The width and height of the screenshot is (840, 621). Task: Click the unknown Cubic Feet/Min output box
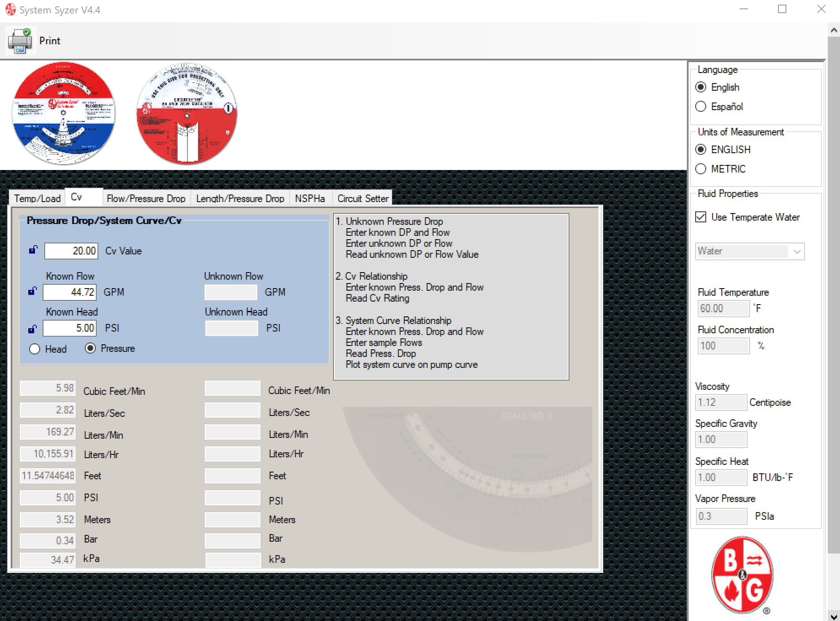233,388
